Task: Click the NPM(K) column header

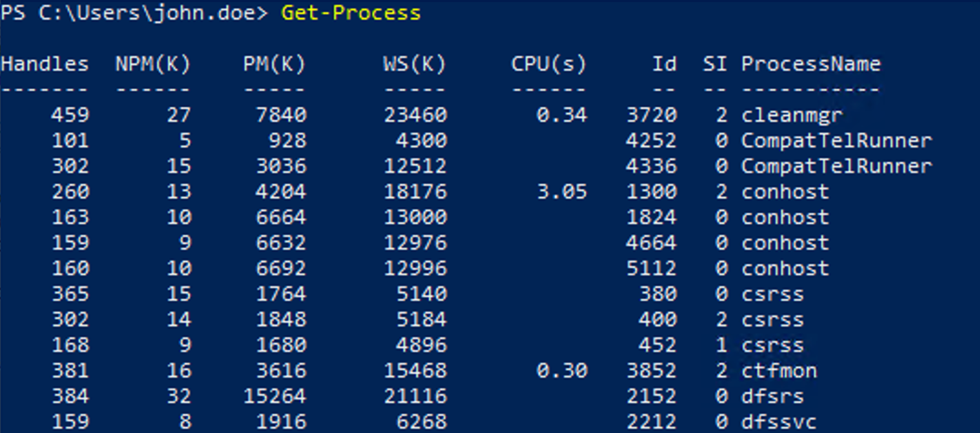Action: 153,64
